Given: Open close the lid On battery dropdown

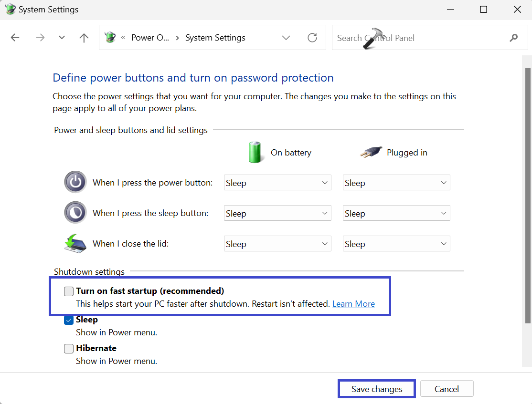Looking at the screenshot, I should tap(277, 244).
